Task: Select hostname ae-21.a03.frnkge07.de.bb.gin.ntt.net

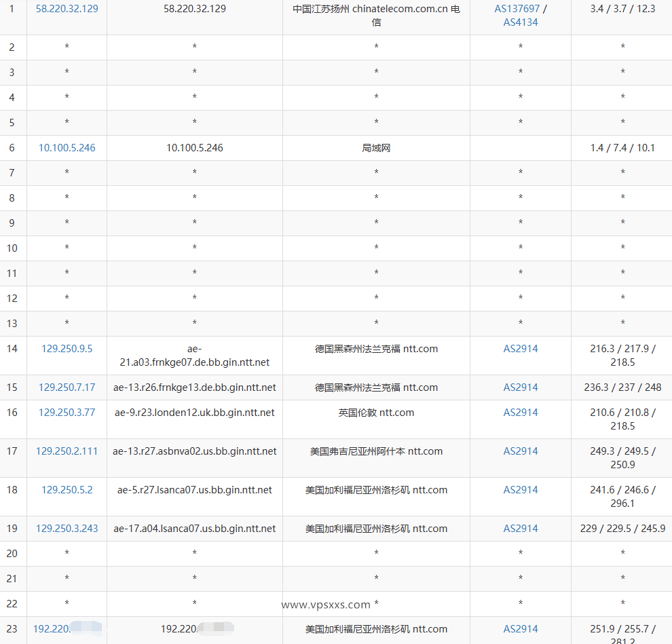Action: pos(195,356)
